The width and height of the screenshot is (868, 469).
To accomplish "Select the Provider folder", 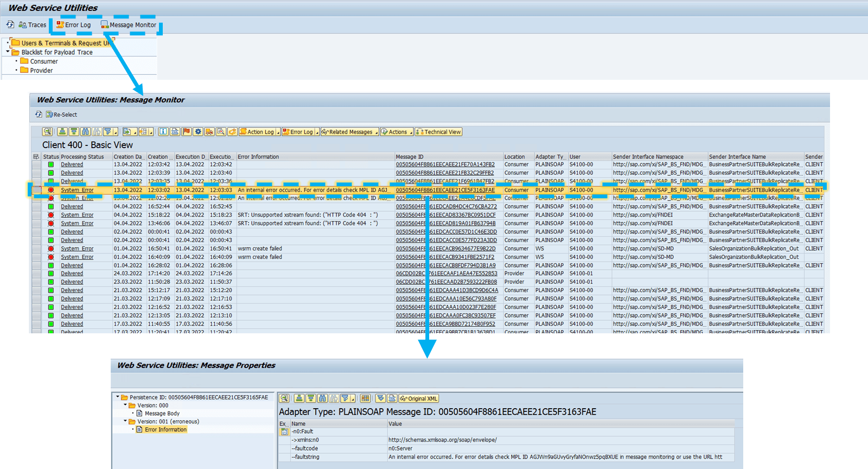I will pos(37,71).
